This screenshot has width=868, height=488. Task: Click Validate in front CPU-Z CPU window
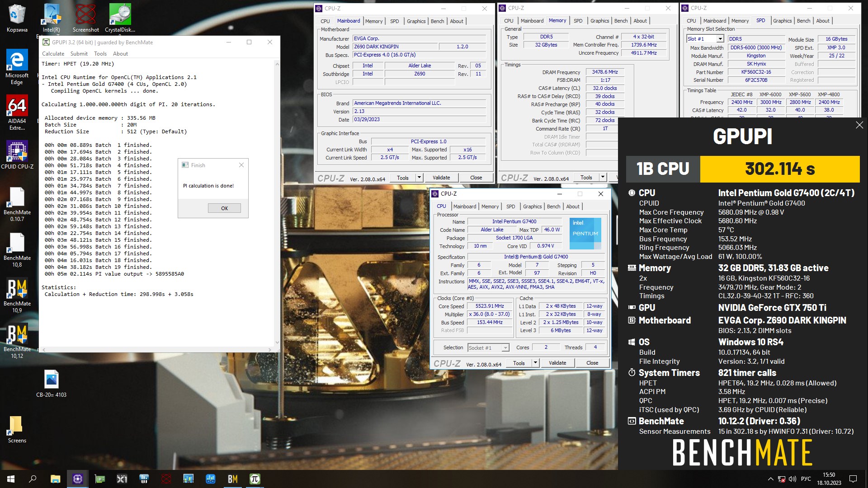tap(557, 363)
